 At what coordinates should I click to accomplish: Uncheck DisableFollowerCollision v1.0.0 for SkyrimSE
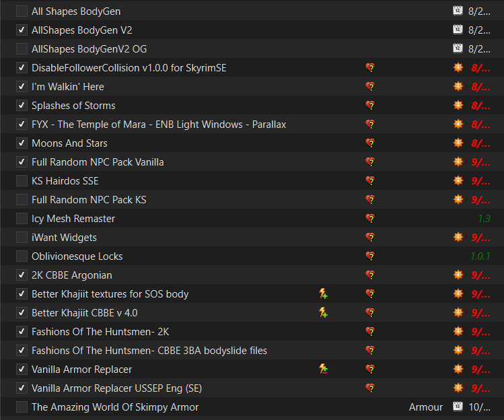click(22, 68)
